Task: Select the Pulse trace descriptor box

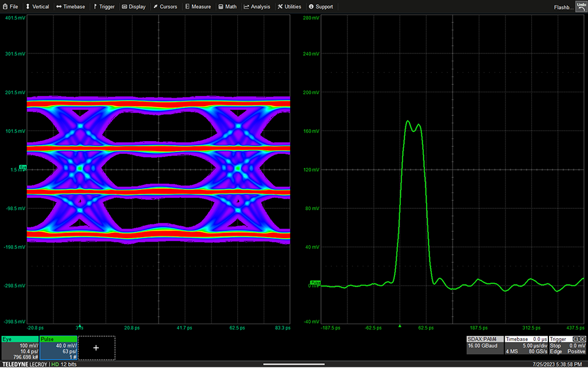Action: pos(58,348)
